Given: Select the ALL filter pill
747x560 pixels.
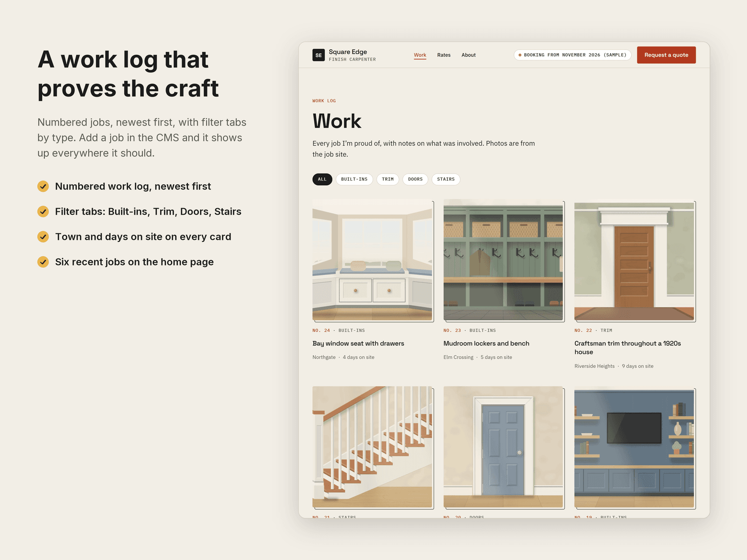Looking at the screenshot, I should point(322,179).
